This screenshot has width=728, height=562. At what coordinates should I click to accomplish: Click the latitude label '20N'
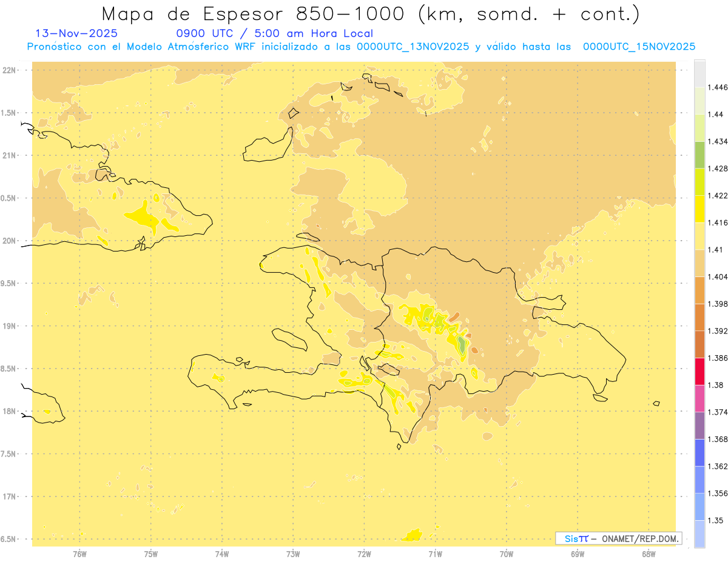click(9, 241)
